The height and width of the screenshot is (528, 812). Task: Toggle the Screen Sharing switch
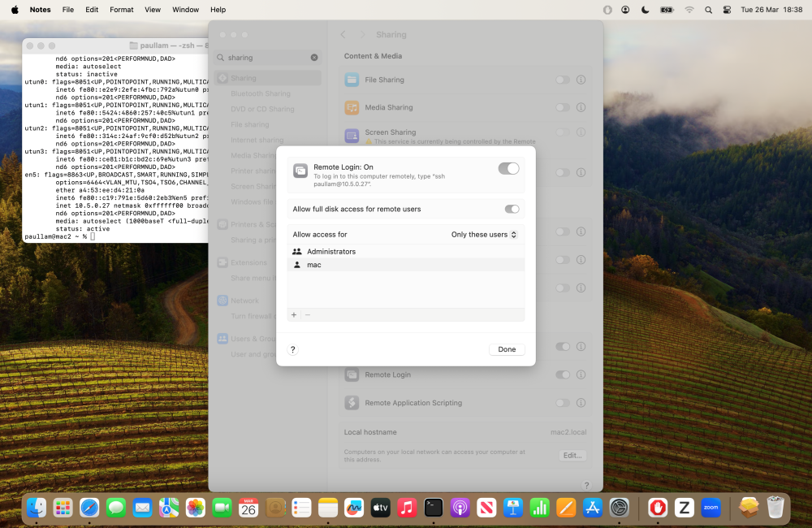coord(562,132)
